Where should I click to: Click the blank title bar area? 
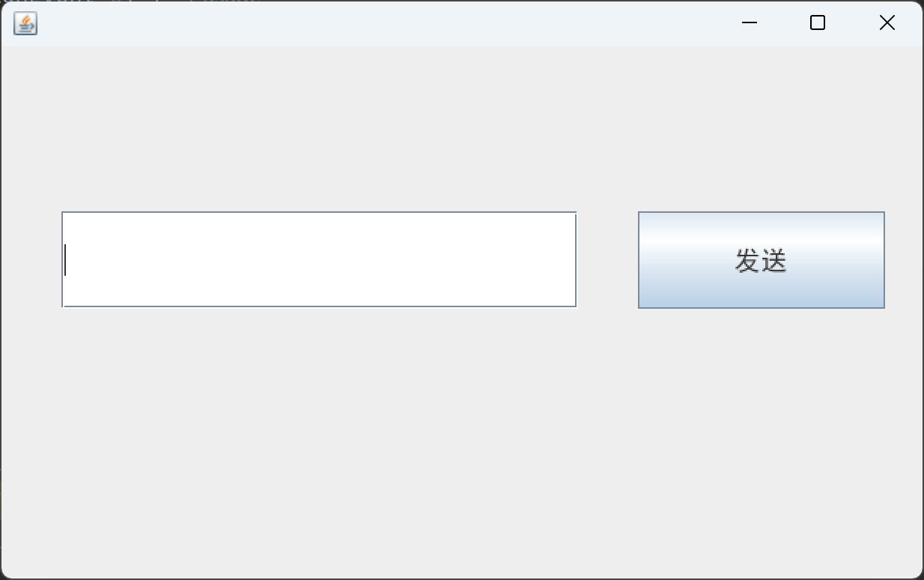(x=374, y=23)
